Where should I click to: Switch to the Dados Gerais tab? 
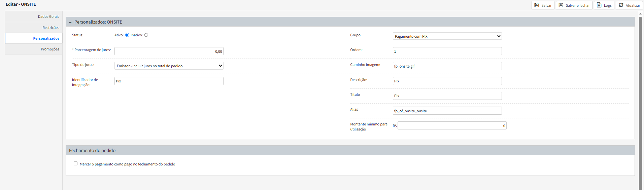[48, 16]
